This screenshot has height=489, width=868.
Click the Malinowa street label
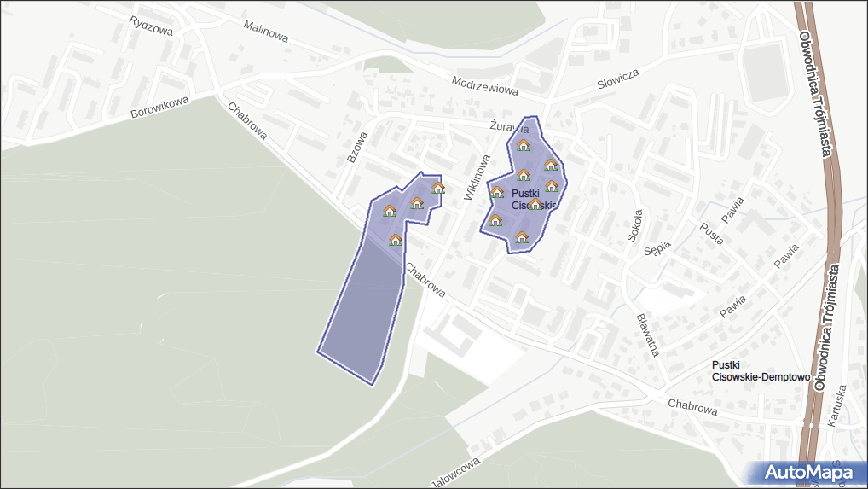point(266,32)
